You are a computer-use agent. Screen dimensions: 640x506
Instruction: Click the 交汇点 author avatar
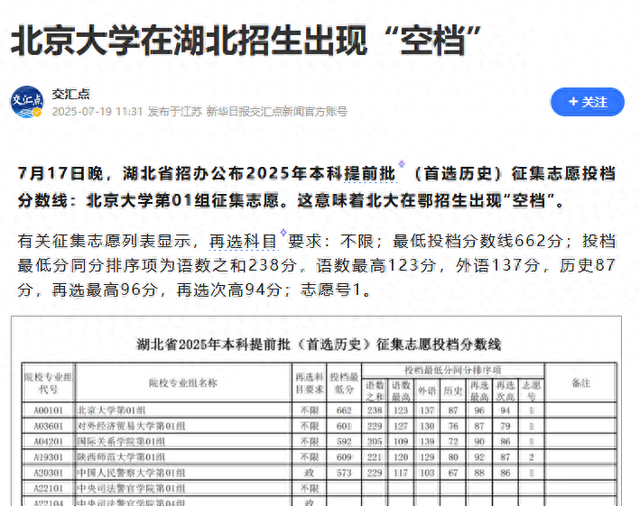pyautogui.click(x=27, y=102)
